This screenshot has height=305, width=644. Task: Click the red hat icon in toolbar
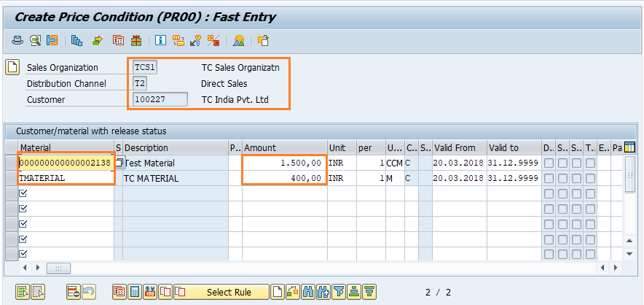click(x=17, y=40)
